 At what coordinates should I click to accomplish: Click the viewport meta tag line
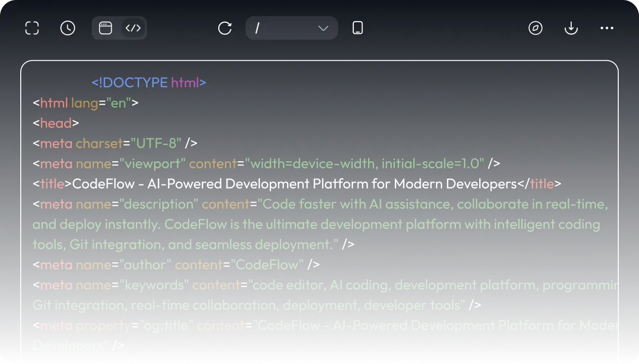point(266,163)
